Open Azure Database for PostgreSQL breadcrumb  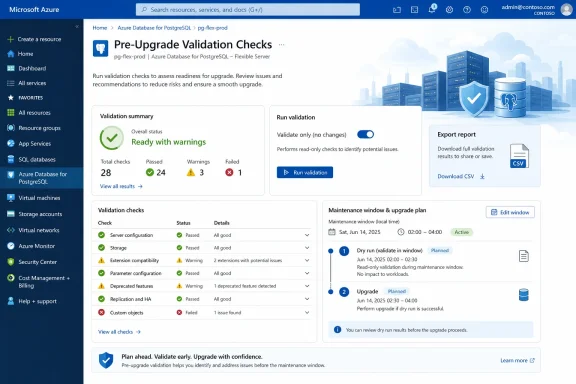coord(154,28)
